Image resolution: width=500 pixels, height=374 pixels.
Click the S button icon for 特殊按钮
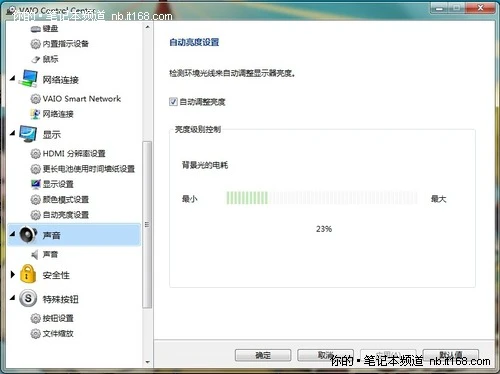(28, 298)
